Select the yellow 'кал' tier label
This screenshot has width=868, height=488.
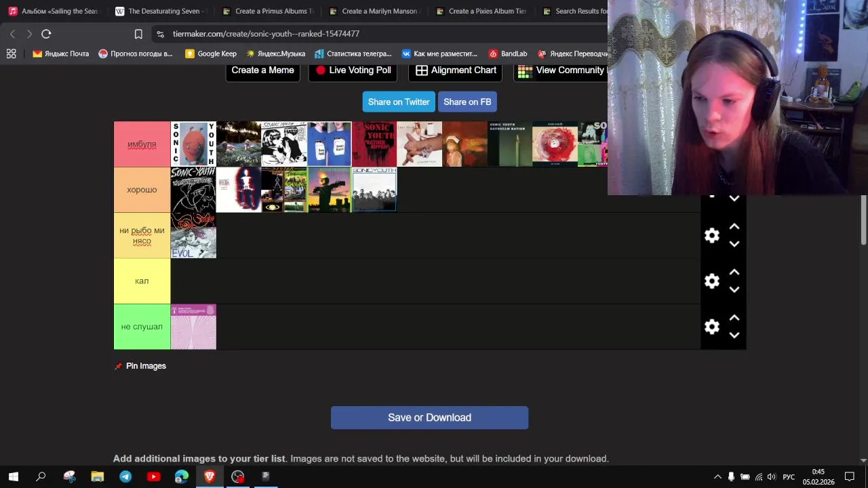142,281
